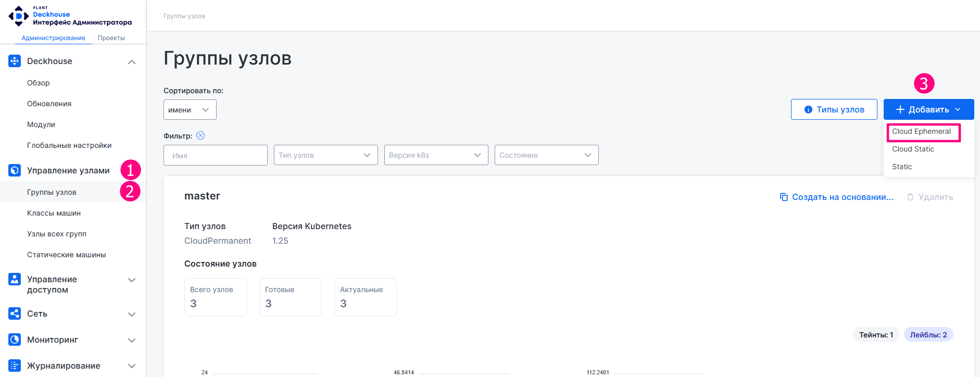Click the Лейблы: 2 badge
The image size is (980, 377).
pos(928,335)
